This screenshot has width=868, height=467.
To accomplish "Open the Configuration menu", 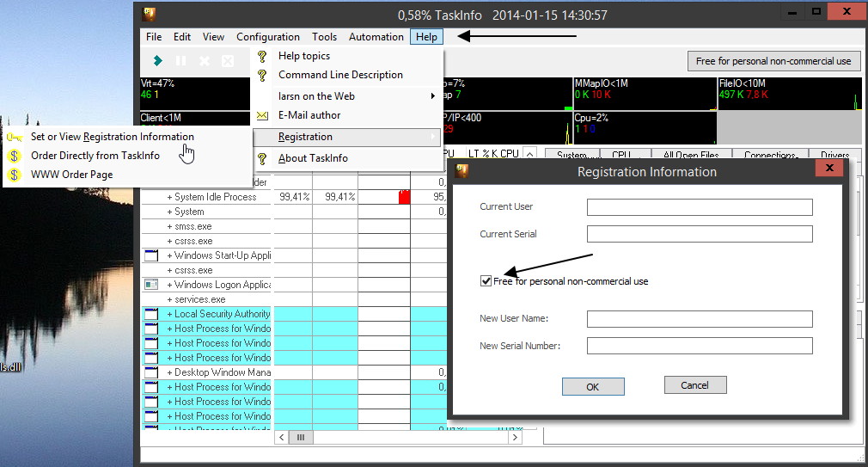I will (268, 37).
